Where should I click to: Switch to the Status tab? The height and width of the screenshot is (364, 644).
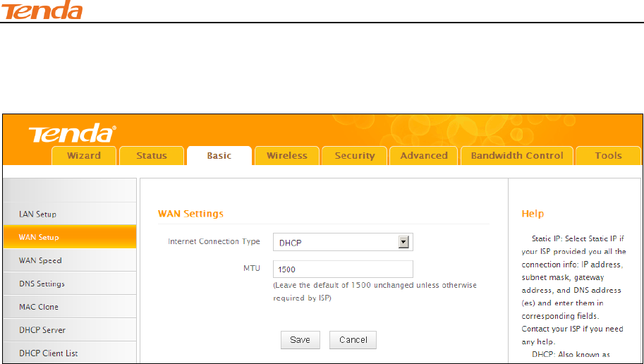click(x=152, y=156)
